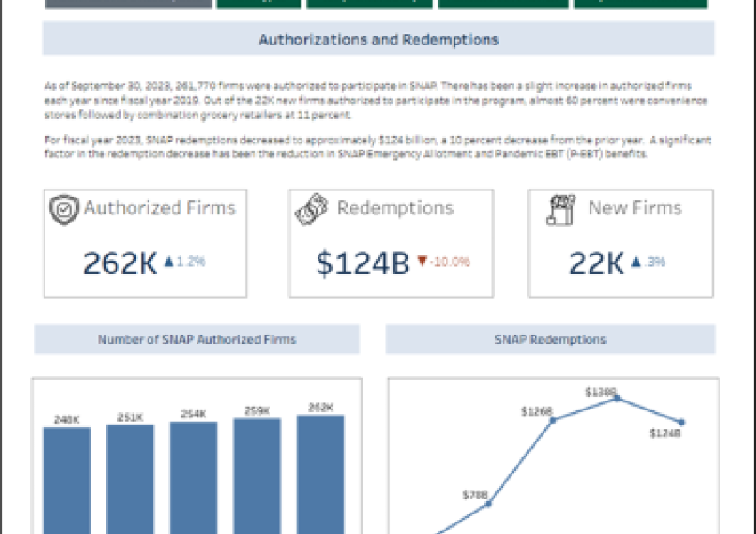This screenshot has width=756, height=534.
Task: Click the large '262K' value in Authorized Firms card
Action: click(120, 263)
